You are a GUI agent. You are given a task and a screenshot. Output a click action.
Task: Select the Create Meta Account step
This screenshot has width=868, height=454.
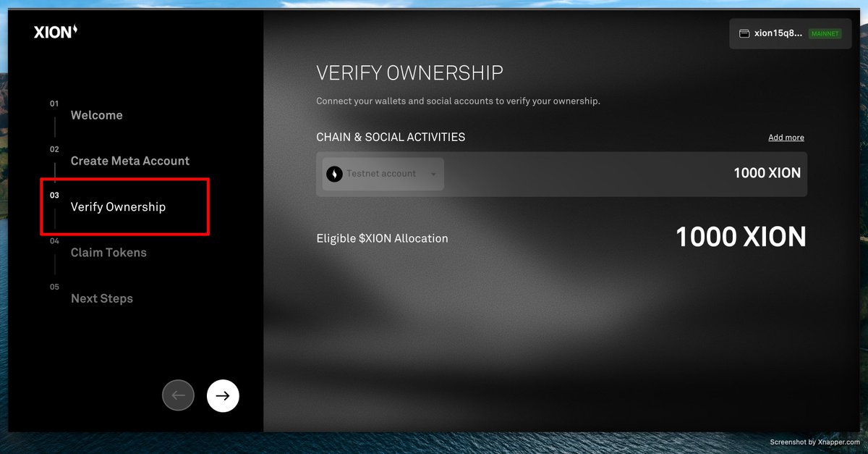130,161
